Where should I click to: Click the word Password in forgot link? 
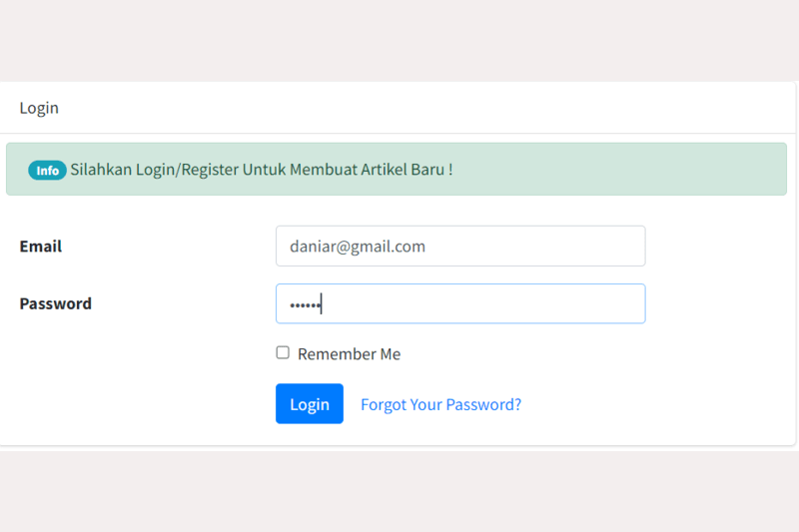pos(480,404)
